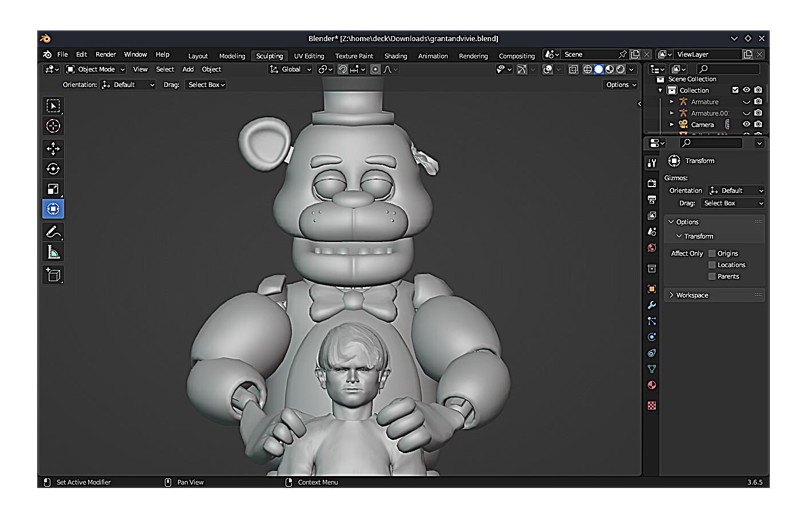Enable Affect Only Locations checkbox
The image size is (807, 532).
(712, 265)
